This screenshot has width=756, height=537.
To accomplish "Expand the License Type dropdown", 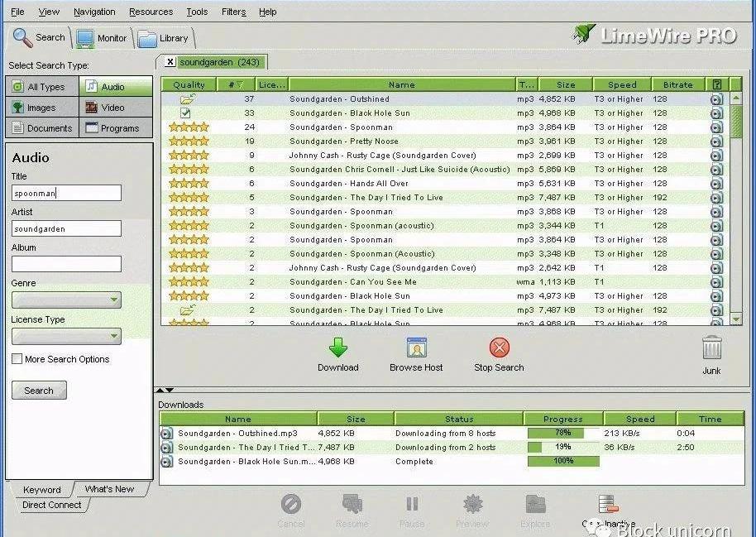I will [66, 337].
